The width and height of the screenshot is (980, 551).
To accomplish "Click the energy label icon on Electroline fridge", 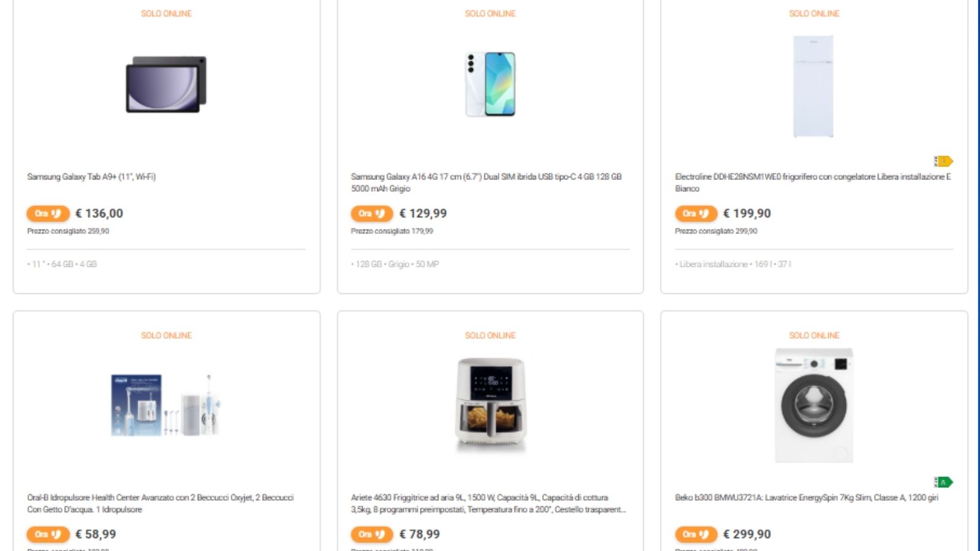I will pos(943,161).
